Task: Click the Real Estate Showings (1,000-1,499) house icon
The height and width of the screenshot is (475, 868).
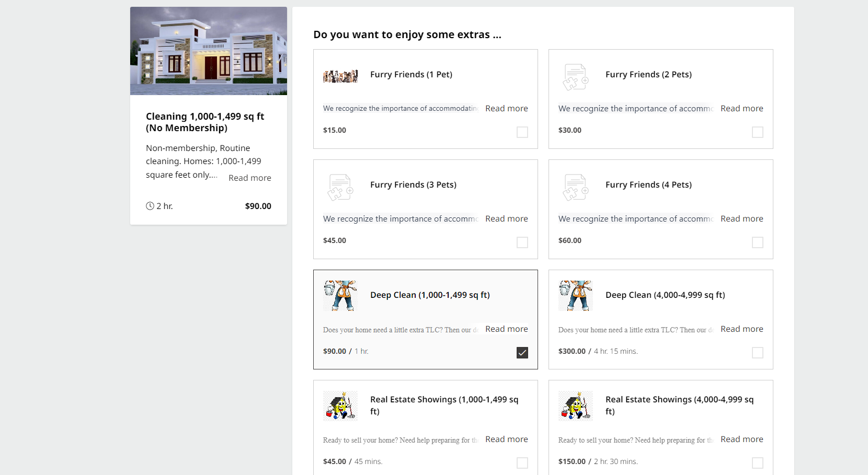Action: pos(340,406)
